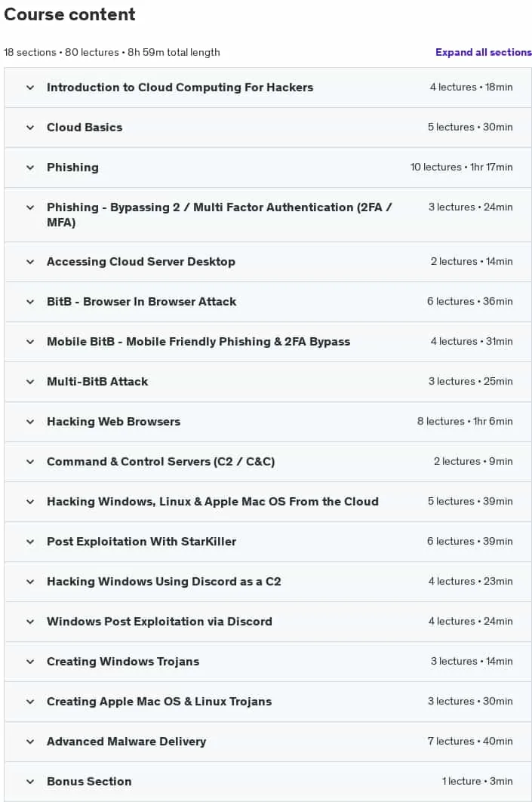This screenshot has height=802, width=532.
Task: Click chevron next to Cloud Basics
Action: pyautogui.click(x=30, y=128)
